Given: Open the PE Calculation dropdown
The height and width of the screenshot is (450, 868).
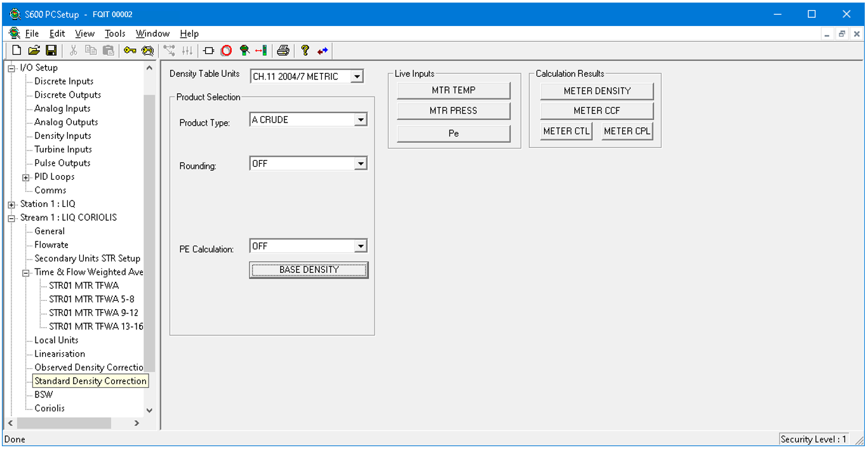Looking at the screenshot, I should pyautogui.click(x=361, y=246).
